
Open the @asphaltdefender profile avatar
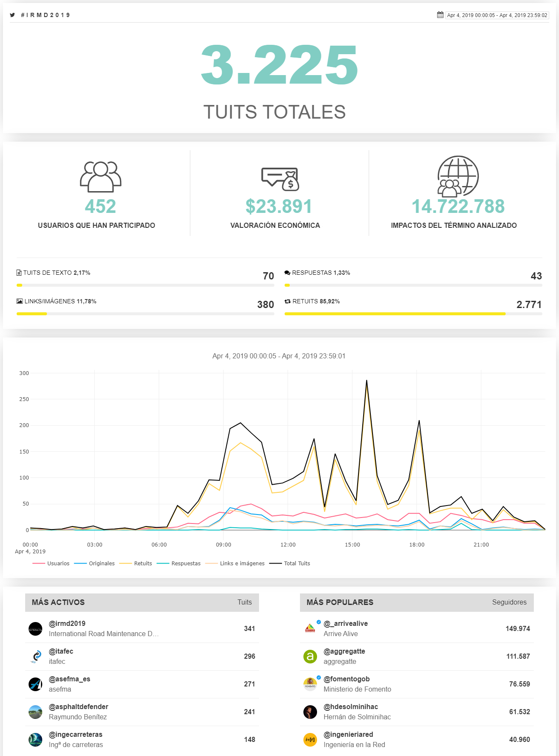click(35, 712)
